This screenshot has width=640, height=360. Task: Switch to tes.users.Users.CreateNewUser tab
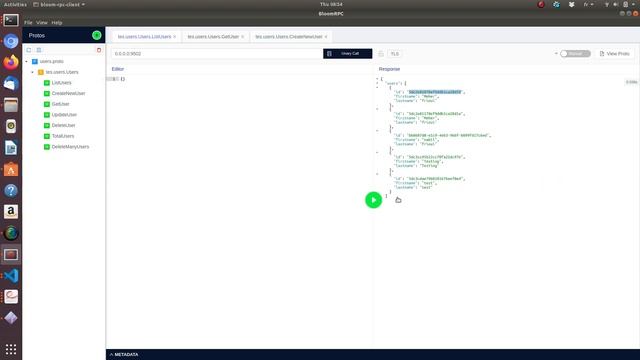click(x=289, y=37)
